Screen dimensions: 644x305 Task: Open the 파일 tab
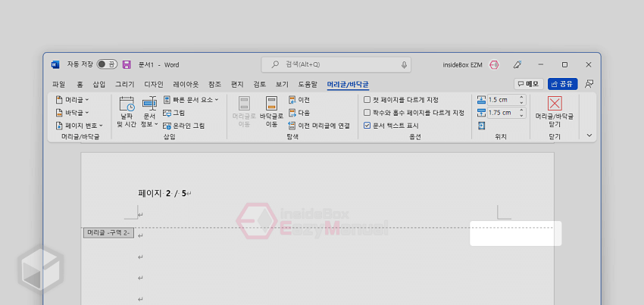click(58, 84)
